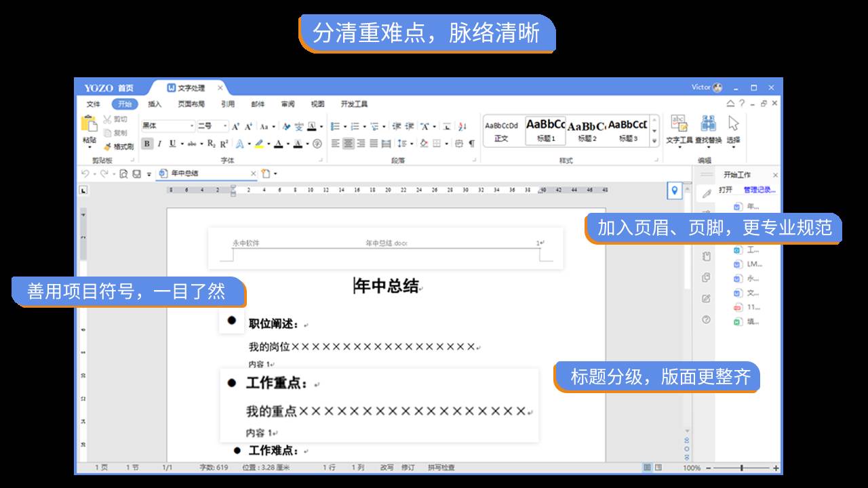Image resolution: width=868 pixels, height=488 pixels.
Task: Open the File (文件) menu
Action: 94,104
